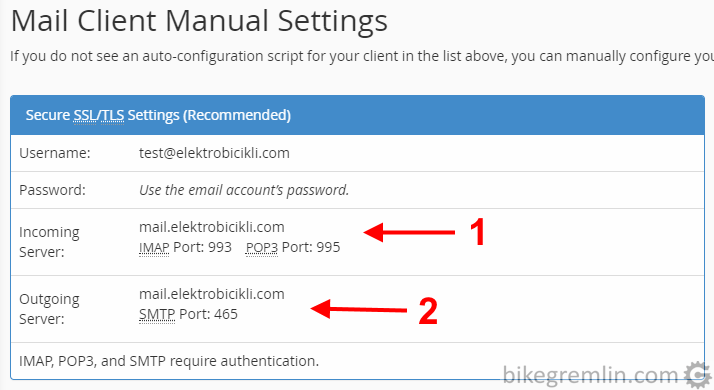The image size is (714, 390).
Task: Click the red arrow labeled 1
Action: tap(409, 232)
